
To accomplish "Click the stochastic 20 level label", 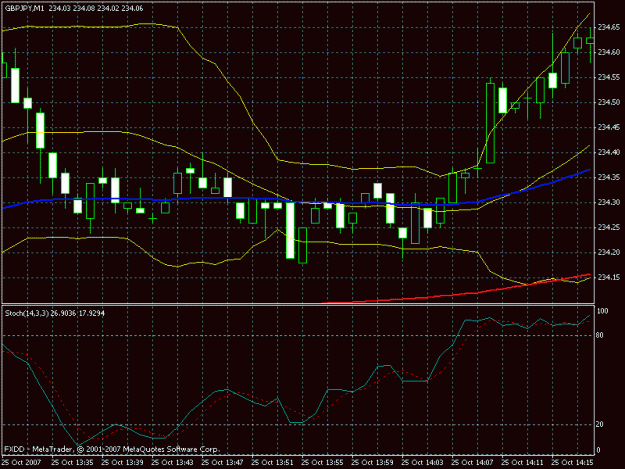I will pyautogui.click(x=600, y=425).
